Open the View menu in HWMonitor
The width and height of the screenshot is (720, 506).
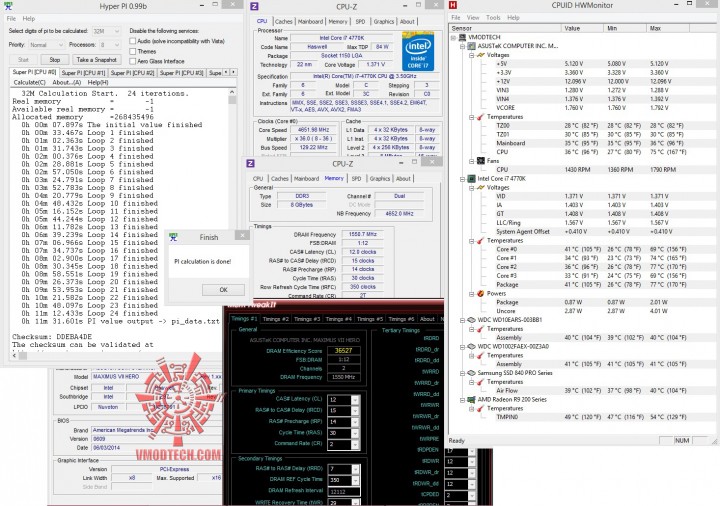pyautogui.click(x=473, y=17)
